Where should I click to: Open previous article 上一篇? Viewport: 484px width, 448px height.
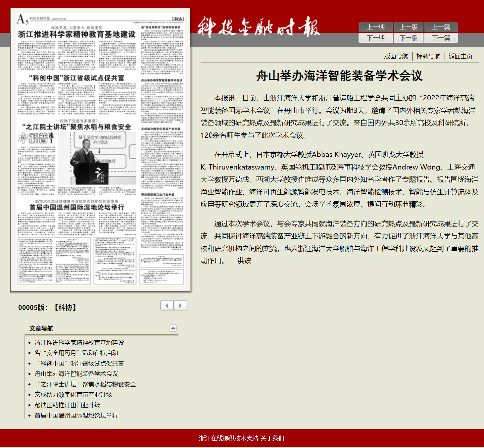[441, 27]
